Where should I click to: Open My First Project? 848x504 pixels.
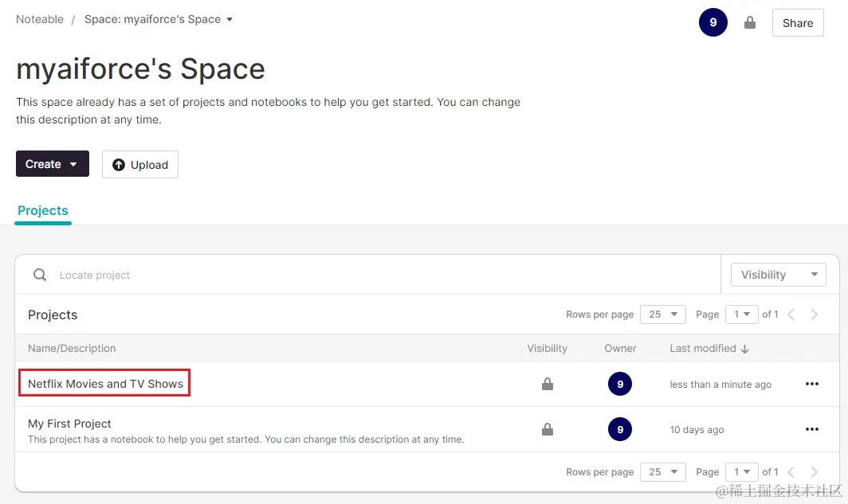click(69, 424)
